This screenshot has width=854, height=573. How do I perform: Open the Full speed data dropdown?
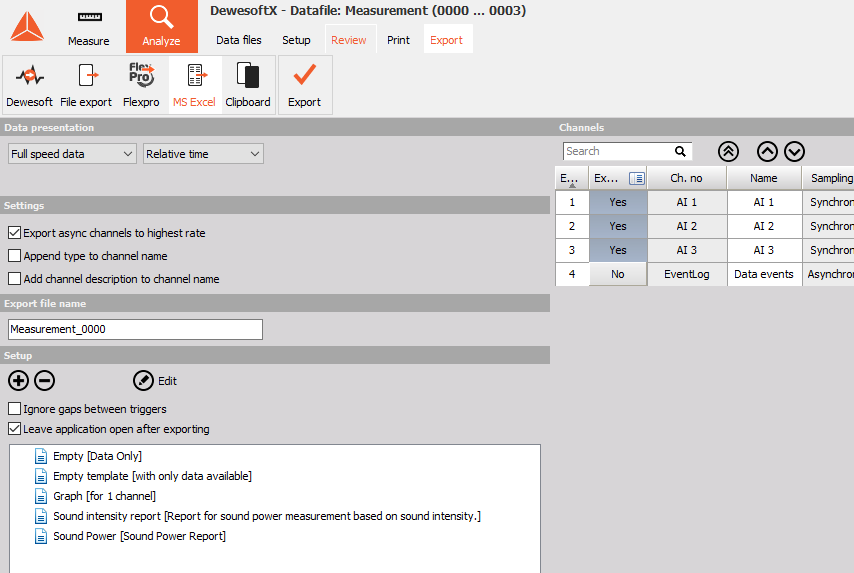(72, 154)
